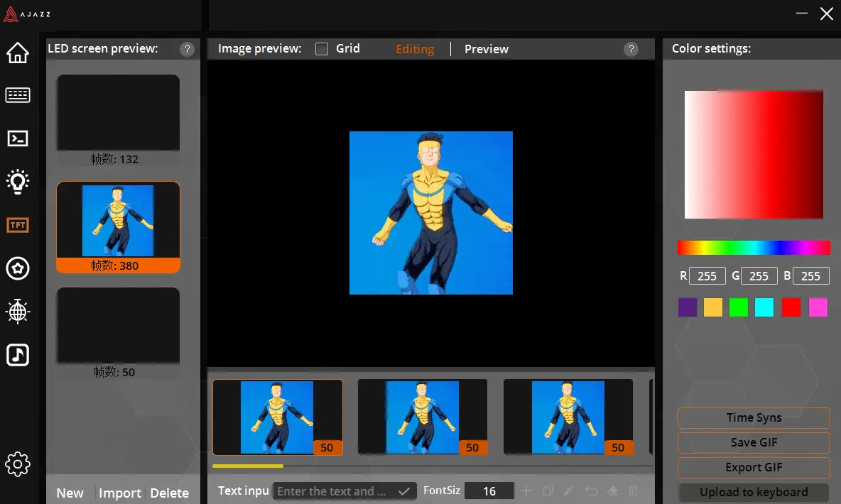
Task: Click the character image on editing canvas
Action: 430,213
